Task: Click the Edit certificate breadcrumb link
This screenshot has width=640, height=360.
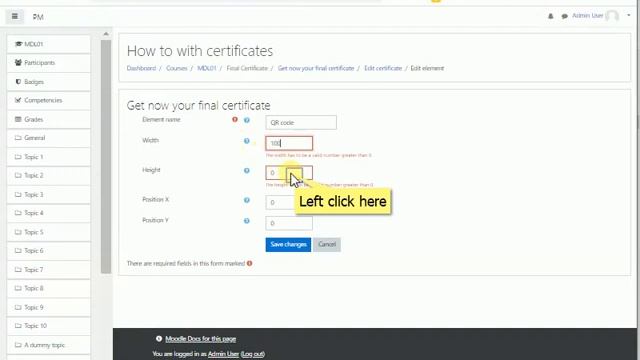Action: pos(383,68)
